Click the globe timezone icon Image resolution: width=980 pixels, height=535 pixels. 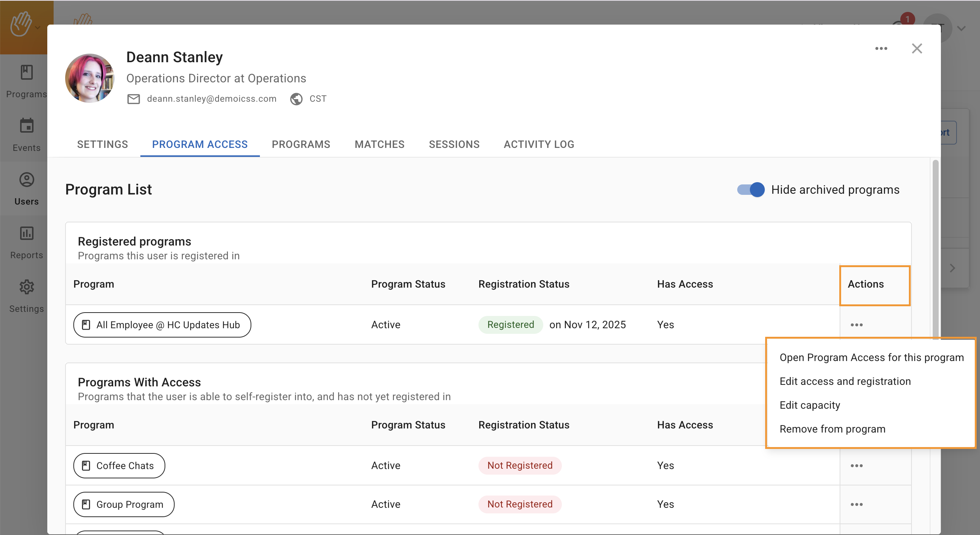(296, 99)
